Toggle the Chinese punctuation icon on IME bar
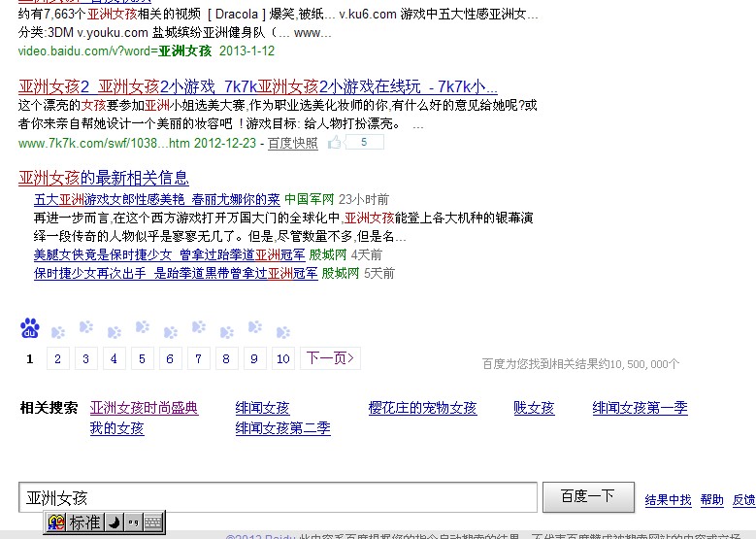 pos(134,522)
